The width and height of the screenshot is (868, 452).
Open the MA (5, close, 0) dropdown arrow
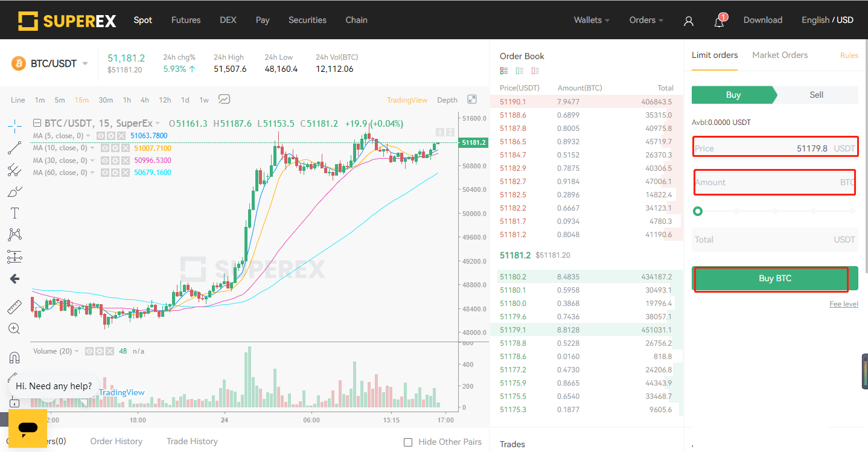[89, 136]
